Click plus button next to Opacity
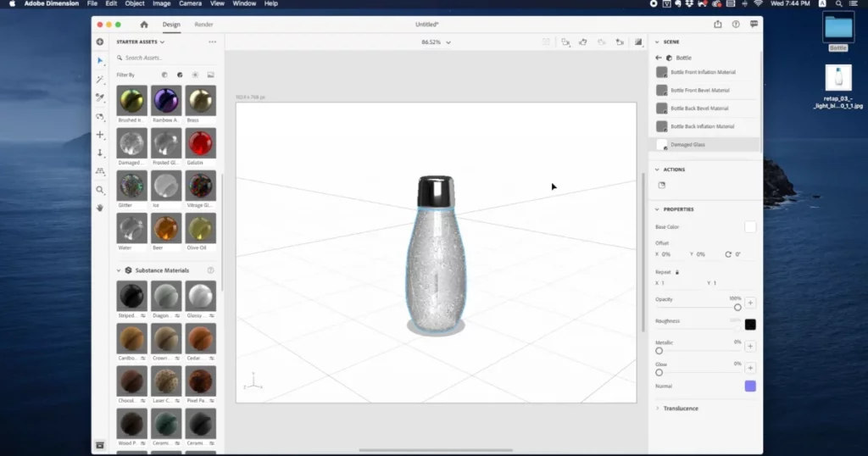This screenshot has width=868, height=456. 750,303
